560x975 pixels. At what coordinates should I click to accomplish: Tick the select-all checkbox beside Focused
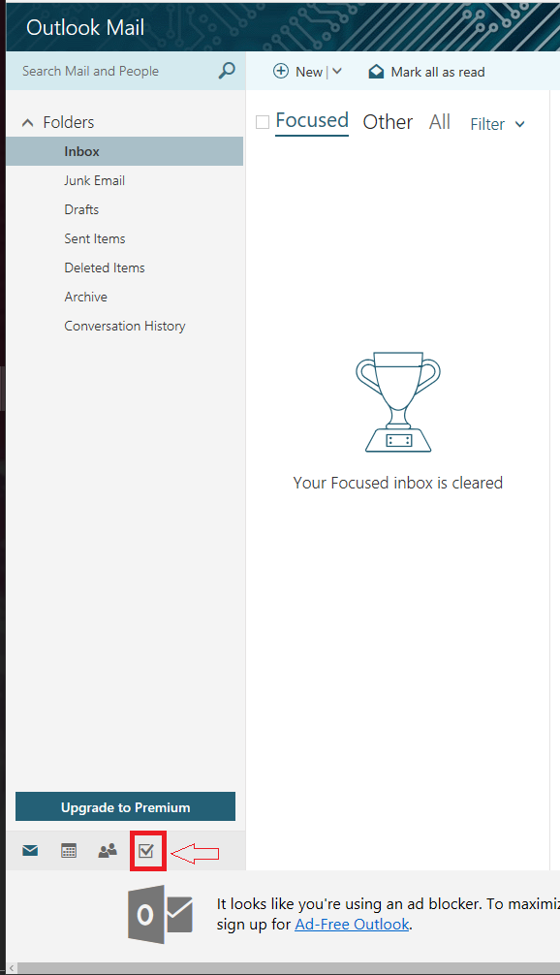click(x=263, y=122)
